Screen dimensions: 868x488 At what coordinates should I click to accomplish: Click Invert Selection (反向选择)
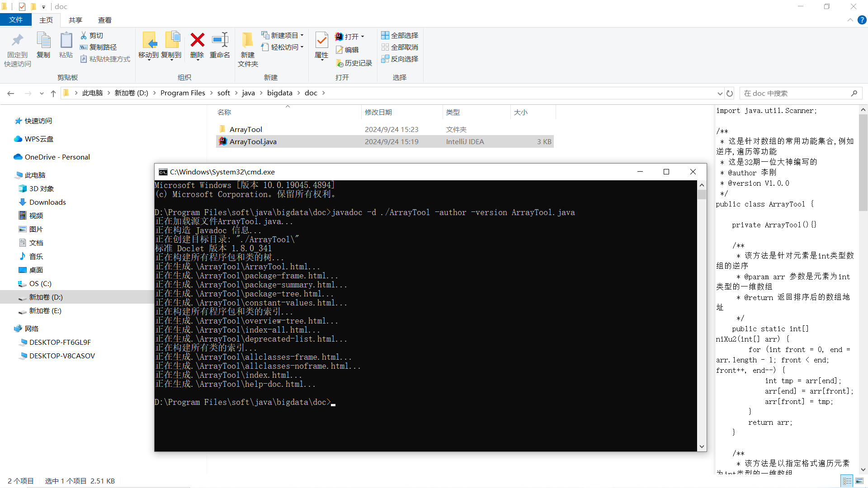[400, 59]
